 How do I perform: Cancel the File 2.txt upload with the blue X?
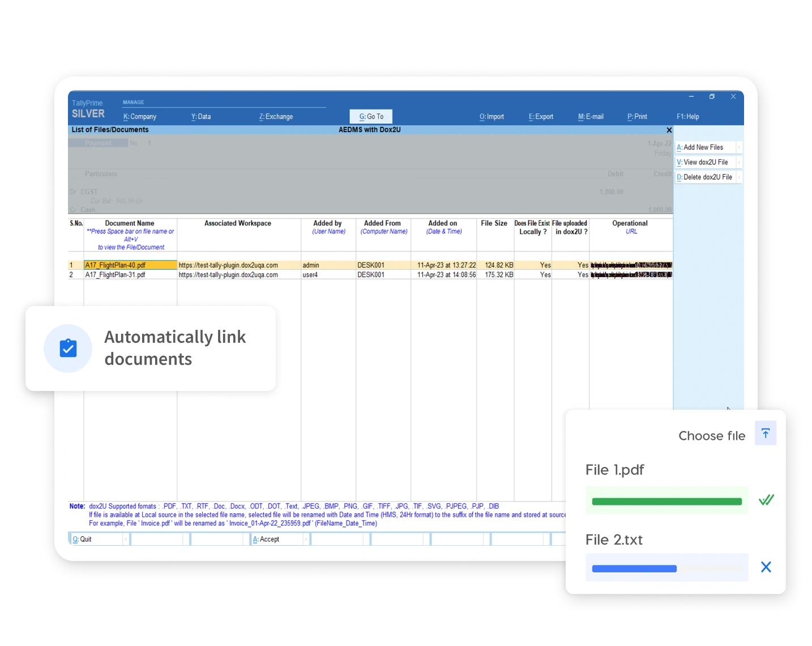(x=766, y=567)
